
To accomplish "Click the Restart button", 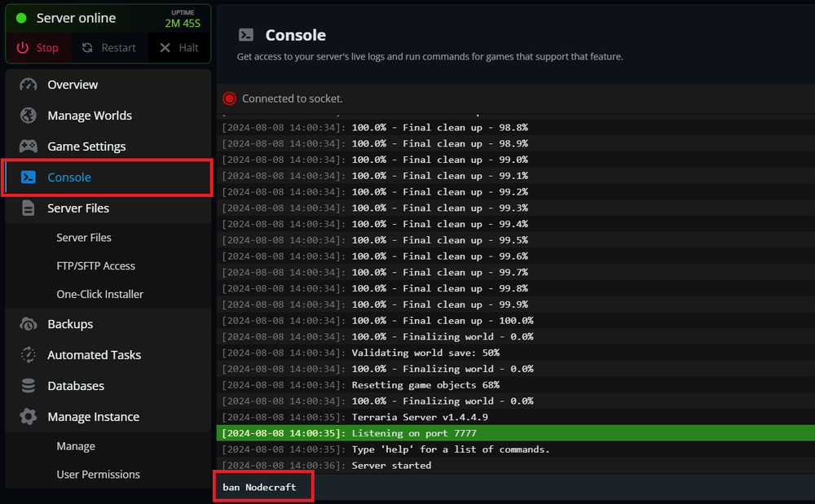I will (x=108, y=47).
